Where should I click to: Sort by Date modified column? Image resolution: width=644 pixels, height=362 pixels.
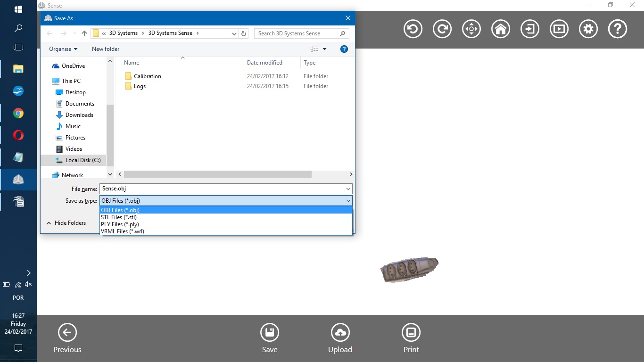click(264, 63)
